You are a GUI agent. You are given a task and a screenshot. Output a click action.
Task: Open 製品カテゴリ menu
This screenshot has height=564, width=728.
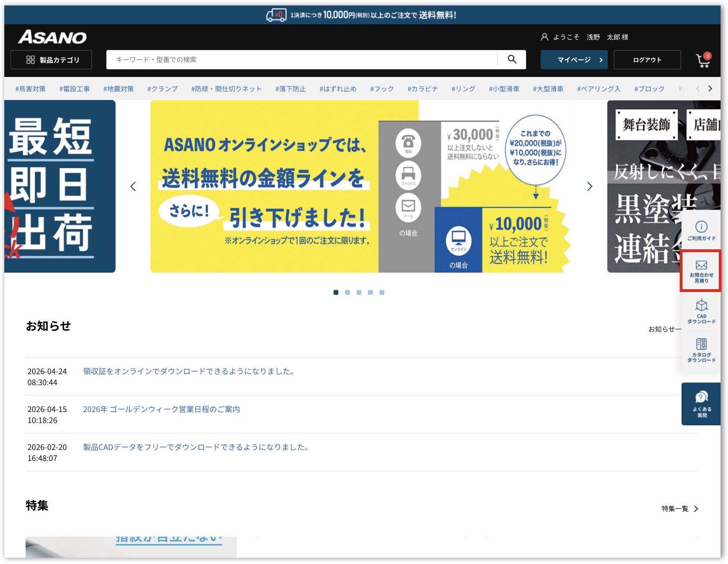[51, 60]
